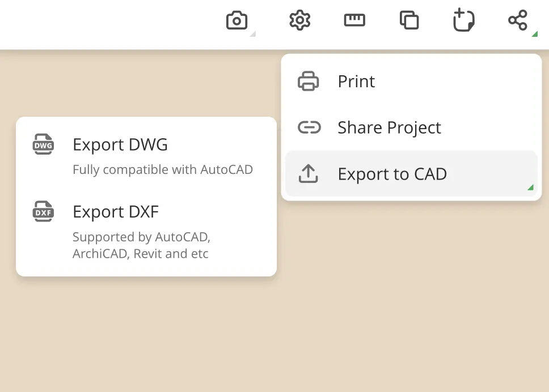549x392 pixels.
Task: Click the DWG file icon
Action: pos(43,145)
